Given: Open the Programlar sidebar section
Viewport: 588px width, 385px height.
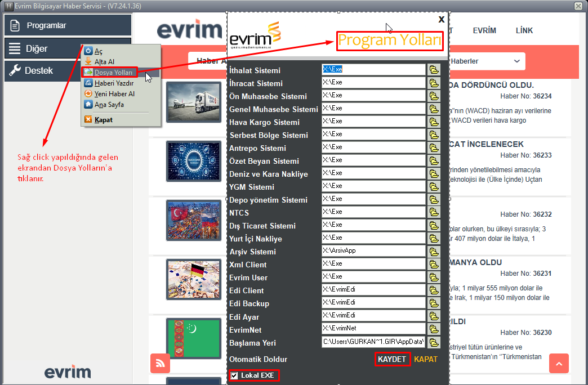Looking at the screenshot, I should [68, 25].
